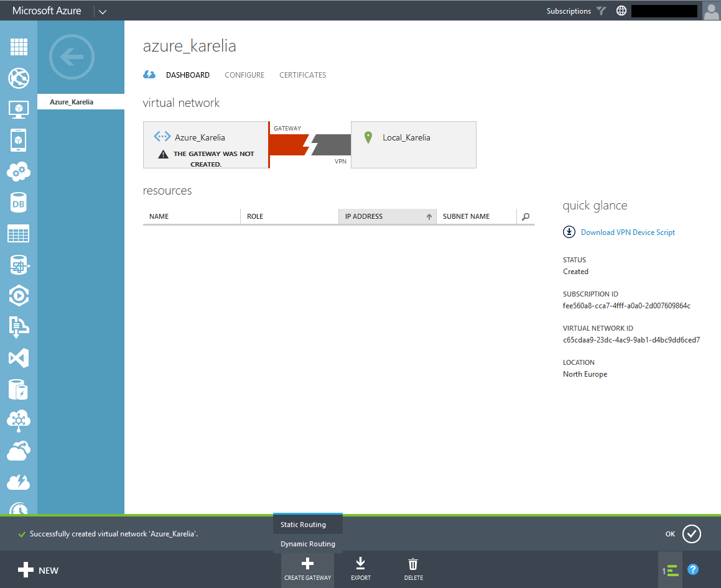Dismiss notification with OK checkmark
This screenshot has width=721, height=588.
tap(692, 534)
